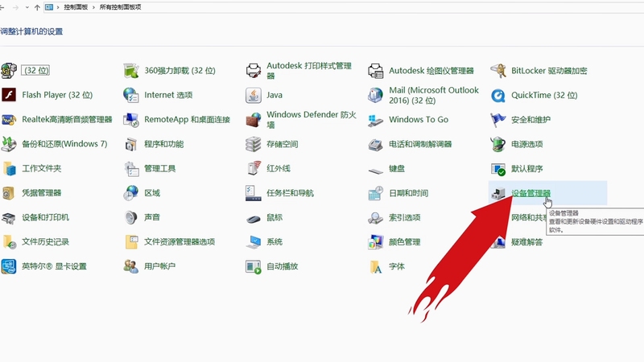
Task: Open the Java coffee cup icon
Action: (x=253, y=95)
